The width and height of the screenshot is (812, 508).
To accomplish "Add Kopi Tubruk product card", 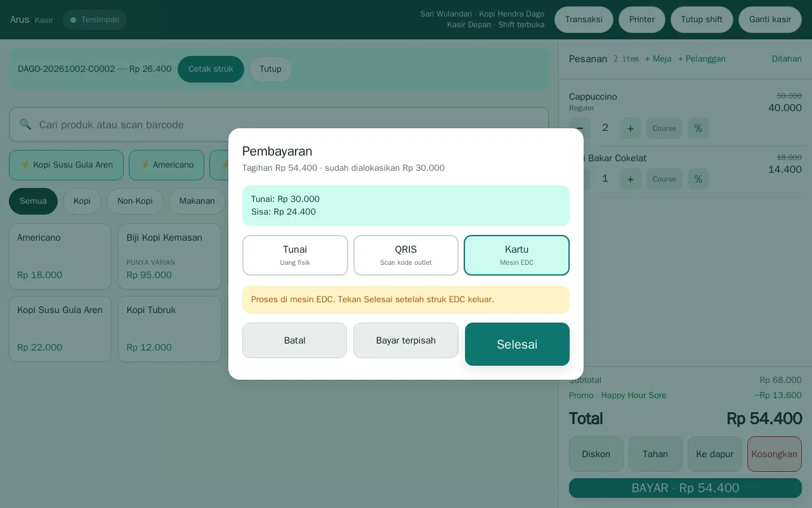I will click(169, 329).
